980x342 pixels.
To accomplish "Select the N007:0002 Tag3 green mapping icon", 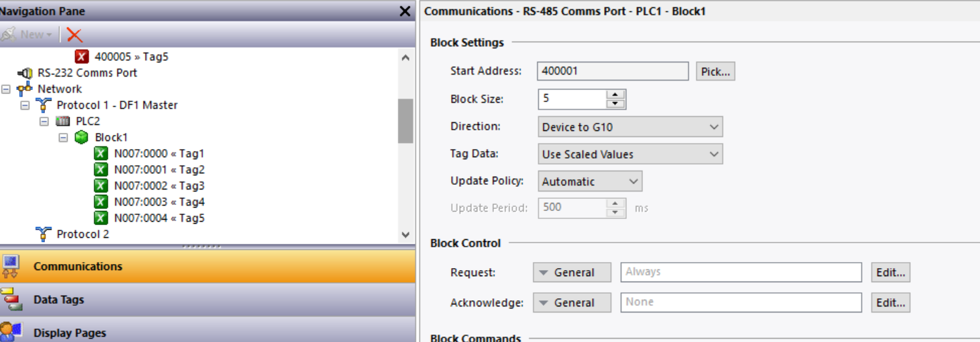I will click(x=101, y=185).
